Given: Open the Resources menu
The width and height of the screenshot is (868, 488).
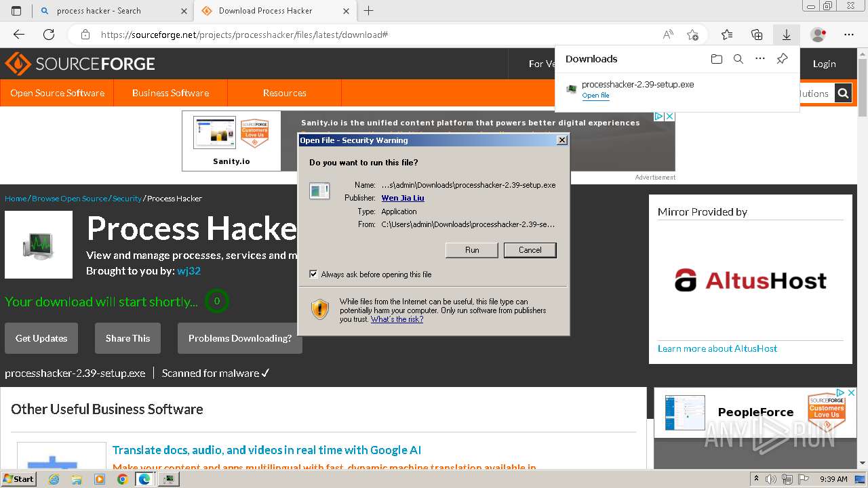Looking at the screenshot, I should (284, 93).
